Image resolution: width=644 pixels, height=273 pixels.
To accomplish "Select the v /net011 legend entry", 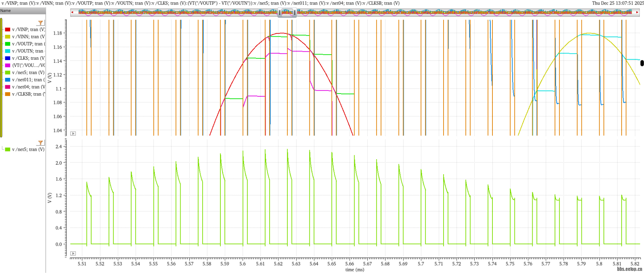I will point(28,80).
